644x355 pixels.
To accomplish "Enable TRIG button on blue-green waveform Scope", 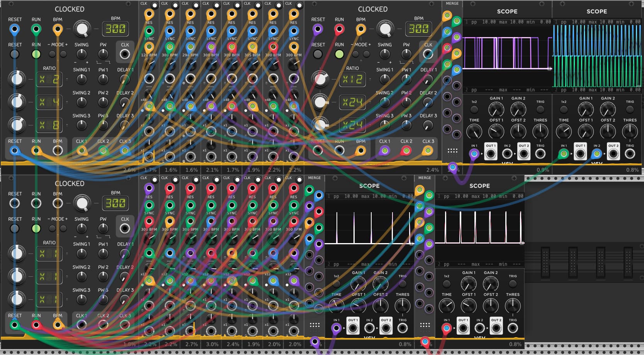I will 630,110.
